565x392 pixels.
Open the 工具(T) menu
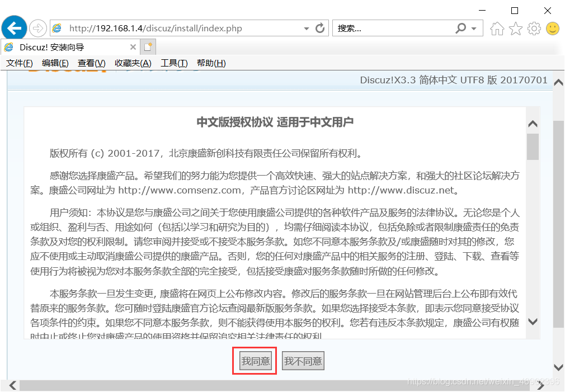174,63
